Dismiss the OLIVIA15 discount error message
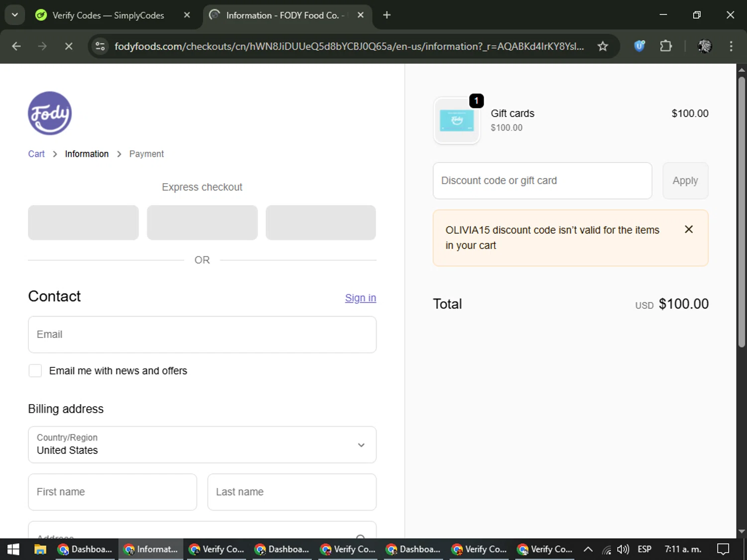Image resolution: width=747 pixels, height=560 pixels. coord(689,229)
